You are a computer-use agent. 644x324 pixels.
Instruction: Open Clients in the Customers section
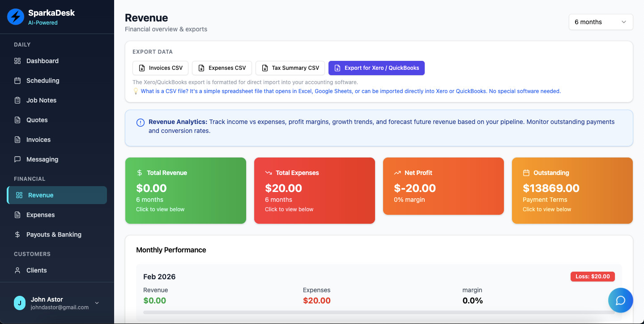(57, 270)
